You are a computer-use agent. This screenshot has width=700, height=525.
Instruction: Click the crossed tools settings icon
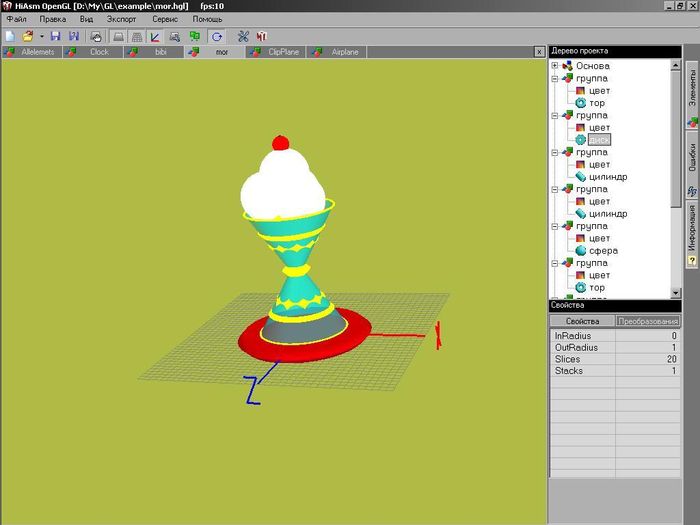243,36
